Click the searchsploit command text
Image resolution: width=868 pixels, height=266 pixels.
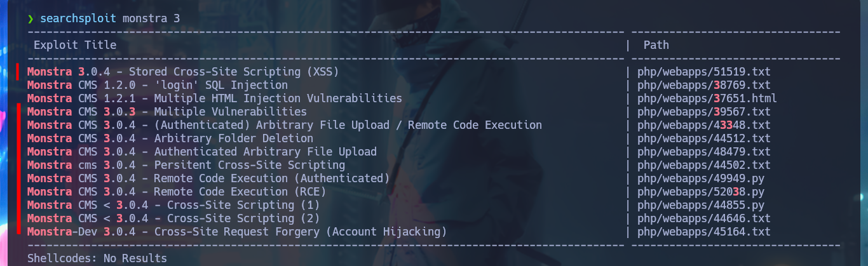[78, 18]
